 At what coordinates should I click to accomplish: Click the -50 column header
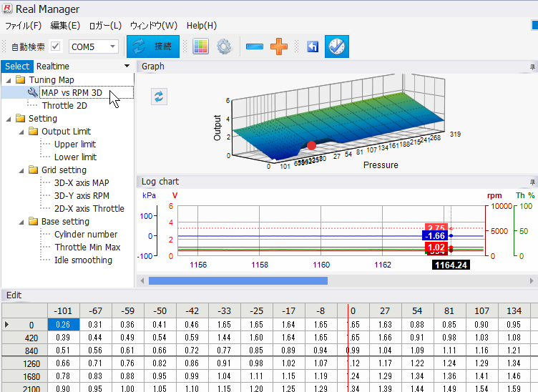(160, 310)
